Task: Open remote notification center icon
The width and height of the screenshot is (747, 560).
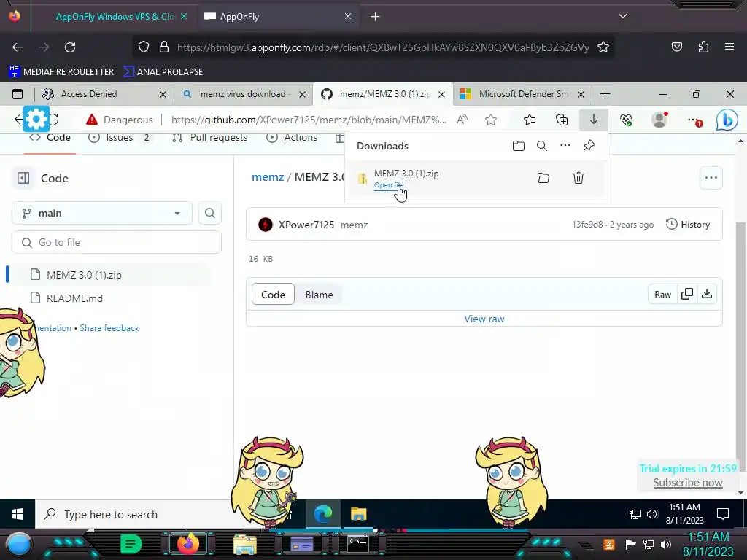Action: click(723, 514)
